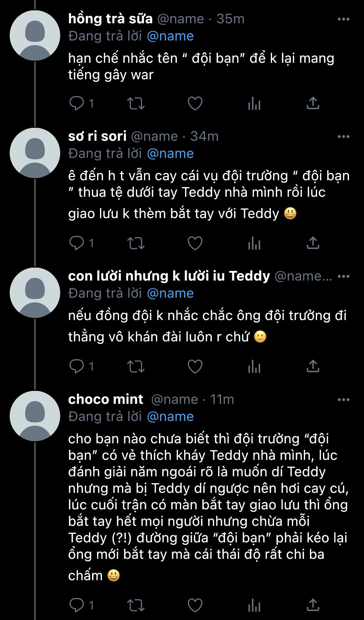
Task: Open hồng trà sữa's profile avatar
Action: (35, 36)
